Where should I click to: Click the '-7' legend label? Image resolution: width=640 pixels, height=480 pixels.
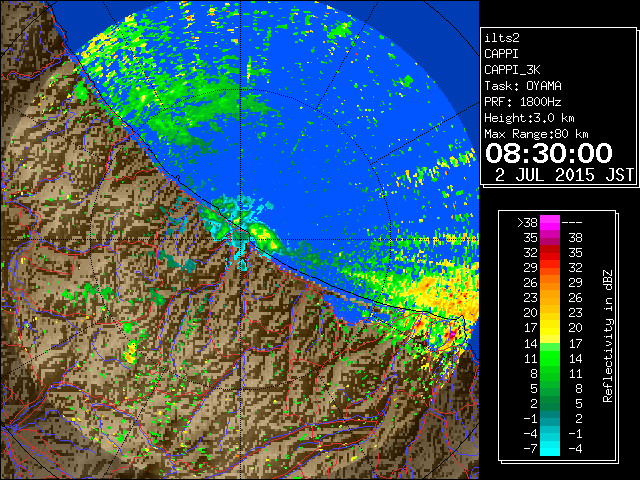(530, 449)
